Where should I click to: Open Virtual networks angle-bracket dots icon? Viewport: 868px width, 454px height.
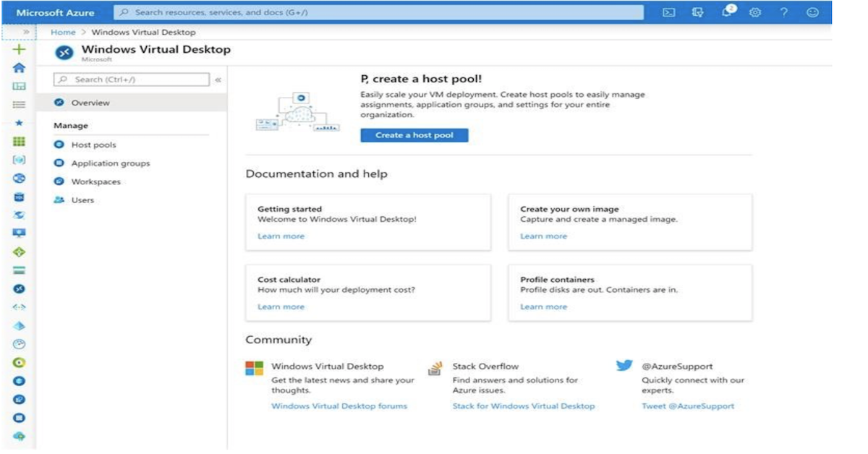20,307
